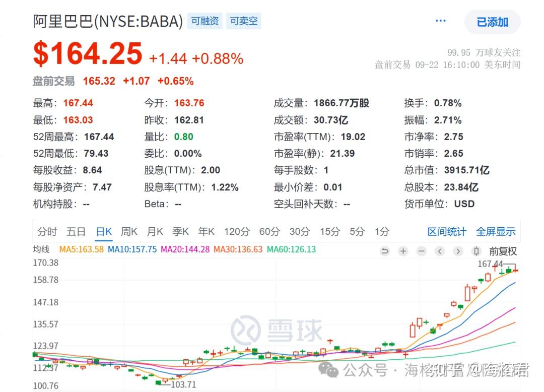544x392 pixels.
Task: Zoom in on chart using plus icon
Action: coord(403,251)
